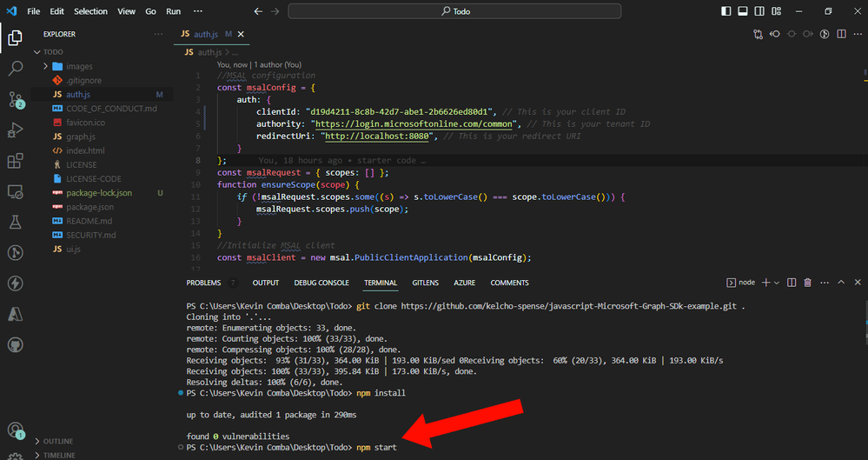Open the Remote Explorer view

pos(16,192)
